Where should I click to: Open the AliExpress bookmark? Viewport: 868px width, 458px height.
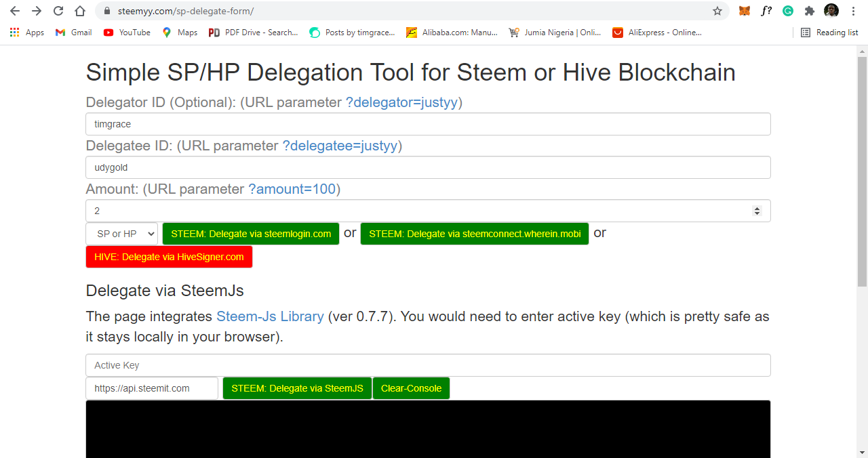tap(657, 33)
